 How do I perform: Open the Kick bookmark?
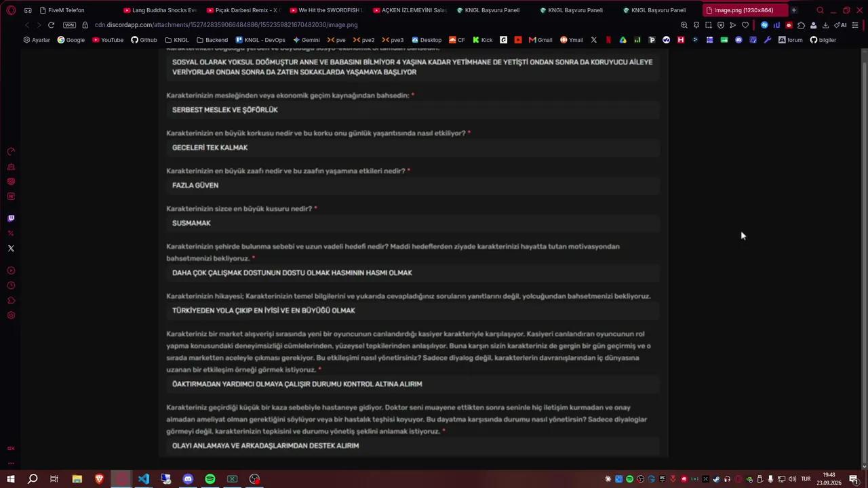click(x=483, y=40)
